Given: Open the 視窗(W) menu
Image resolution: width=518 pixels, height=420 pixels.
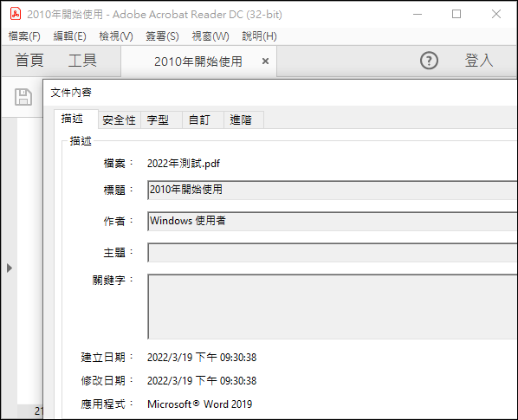Looking at the screenshot, I should [210, 36].
